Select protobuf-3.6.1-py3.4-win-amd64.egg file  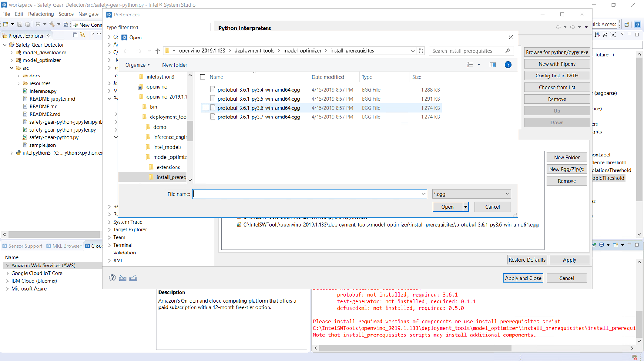pyautogui.click(x=259, y=90)
